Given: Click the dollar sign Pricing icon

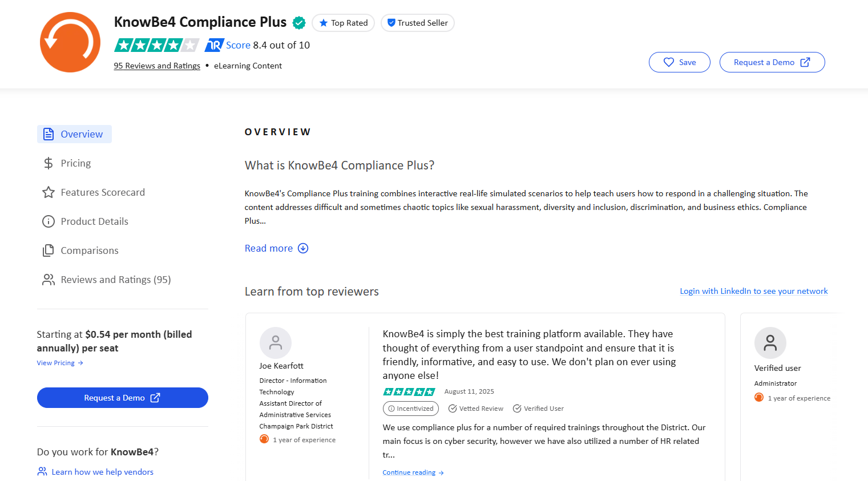Looking at the screenshot, I should (49, 163).
